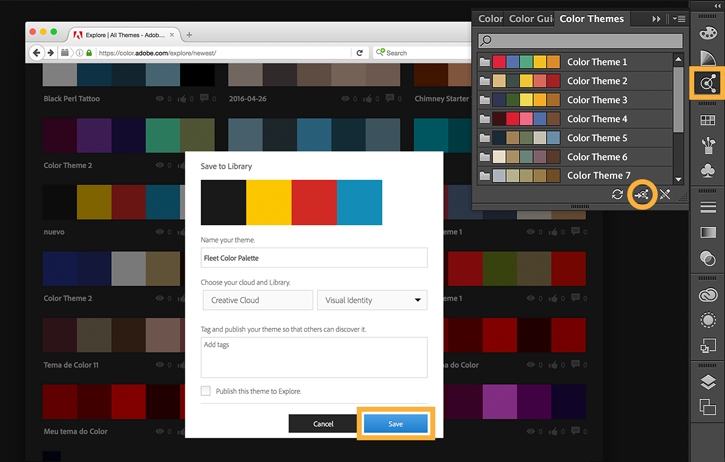
Task: Open the Visual Identity library dropdown
Action: click(x=372, y=300)
